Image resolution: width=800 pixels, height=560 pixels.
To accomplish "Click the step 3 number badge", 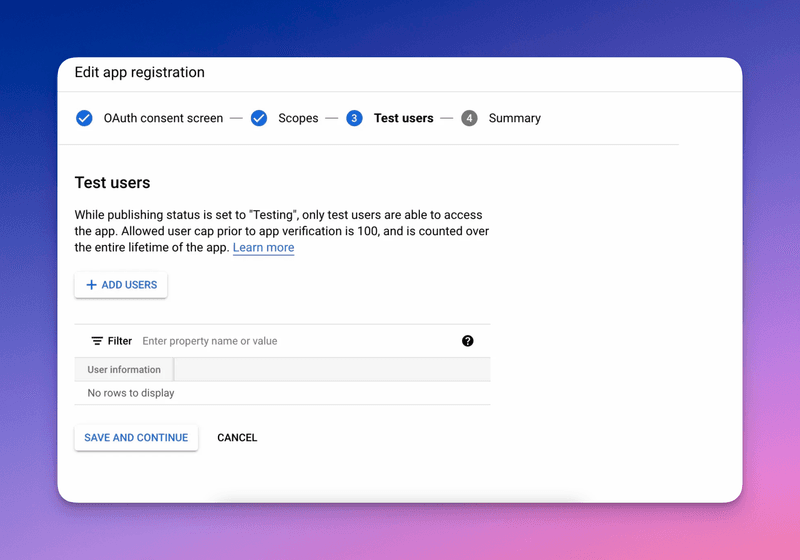I will click(x=354, y=118).
